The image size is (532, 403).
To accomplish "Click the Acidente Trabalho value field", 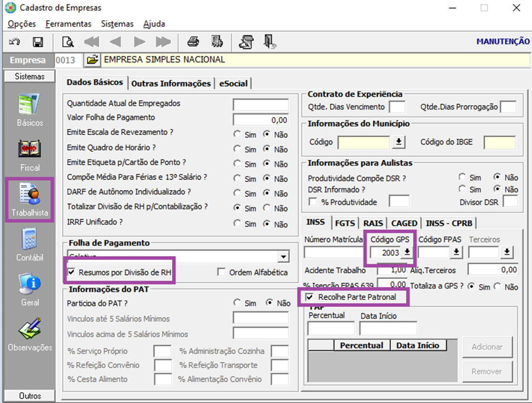I will coord(392,269).
